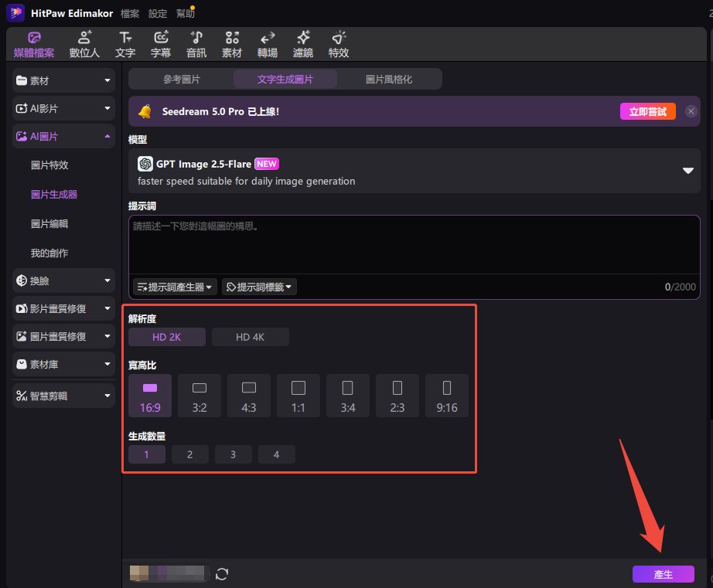
Task: Expand the 素材庫 library section
Action: click(63, 364)
